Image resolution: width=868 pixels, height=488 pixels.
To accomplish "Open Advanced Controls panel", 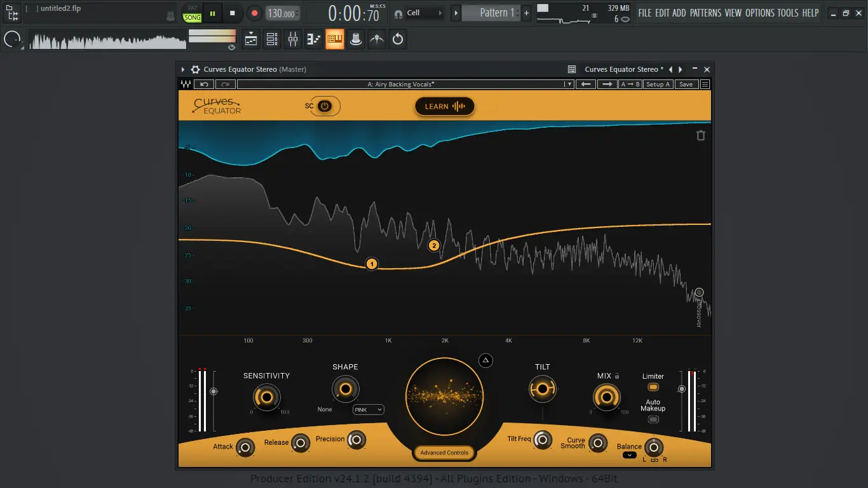I will (444, 453).
